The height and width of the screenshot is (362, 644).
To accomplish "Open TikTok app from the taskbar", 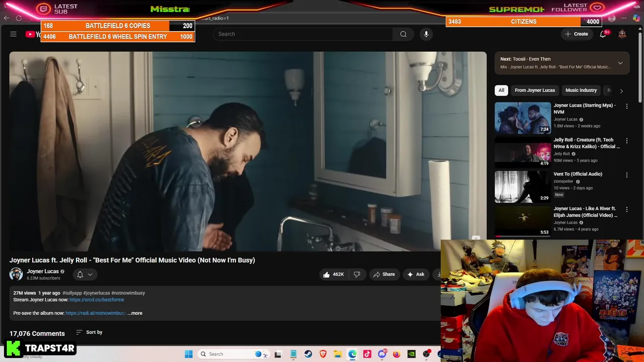I will pos(367,354).
